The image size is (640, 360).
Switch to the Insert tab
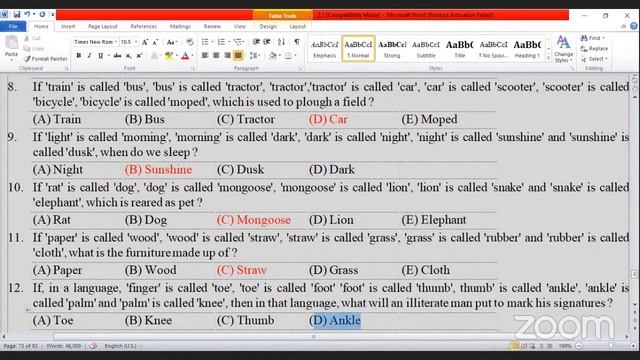(x=68, y=26)
